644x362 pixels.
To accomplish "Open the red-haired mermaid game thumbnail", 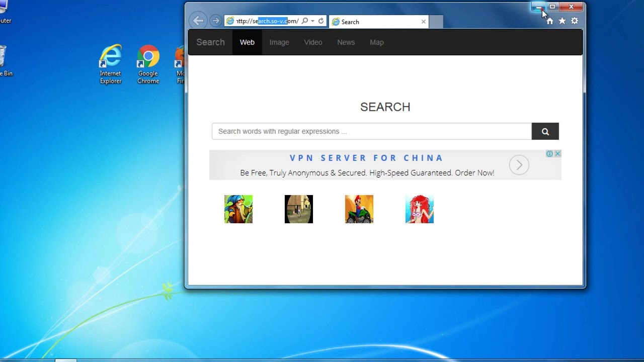I will click(x=420, y=209).
